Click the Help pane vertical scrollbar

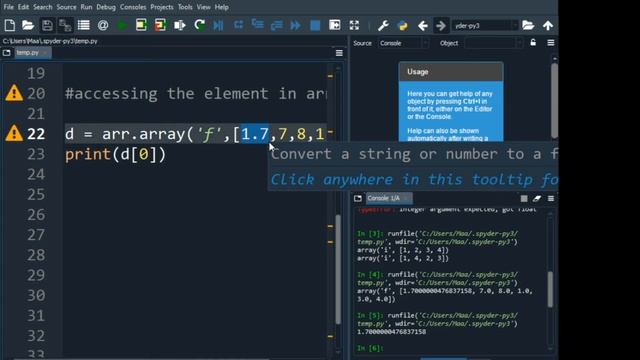[x=554, y=101]
